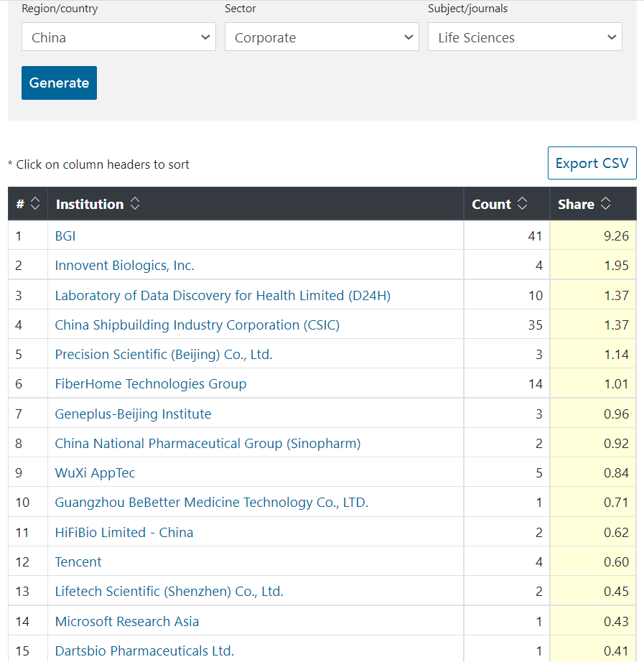This screenshot has width=644, height=662.
Task: Open the Region/country dropdown showing China
Action: 118,37
